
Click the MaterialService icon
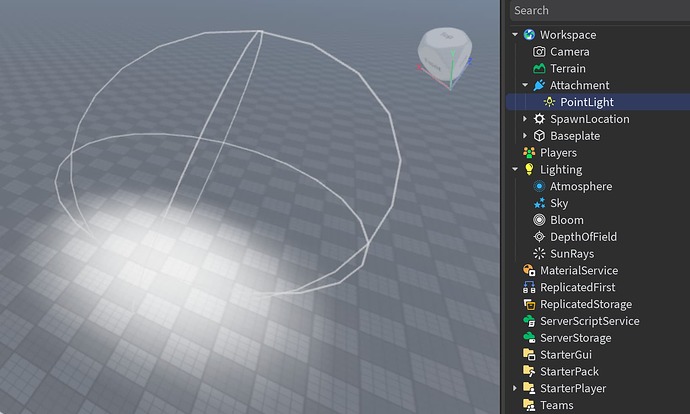pyautogui.click(x=529, y=270)
